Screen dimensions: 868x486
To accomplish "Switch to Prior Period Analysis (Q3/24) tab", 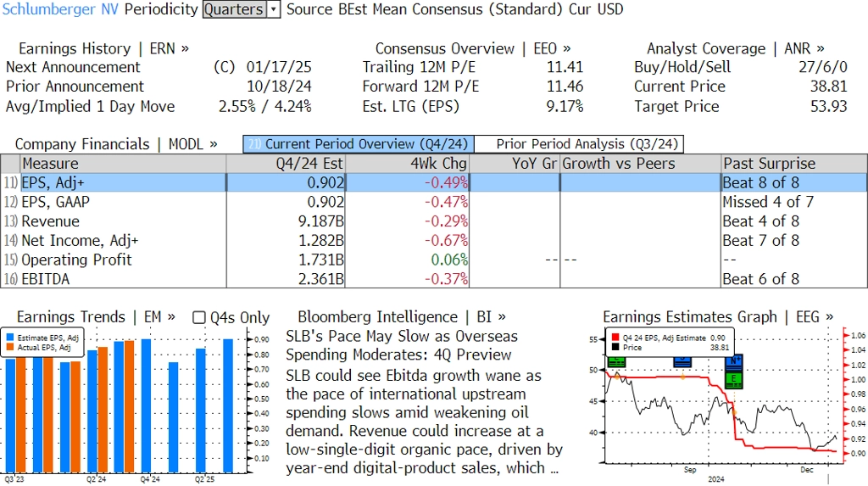I will [x=579, y=144].
